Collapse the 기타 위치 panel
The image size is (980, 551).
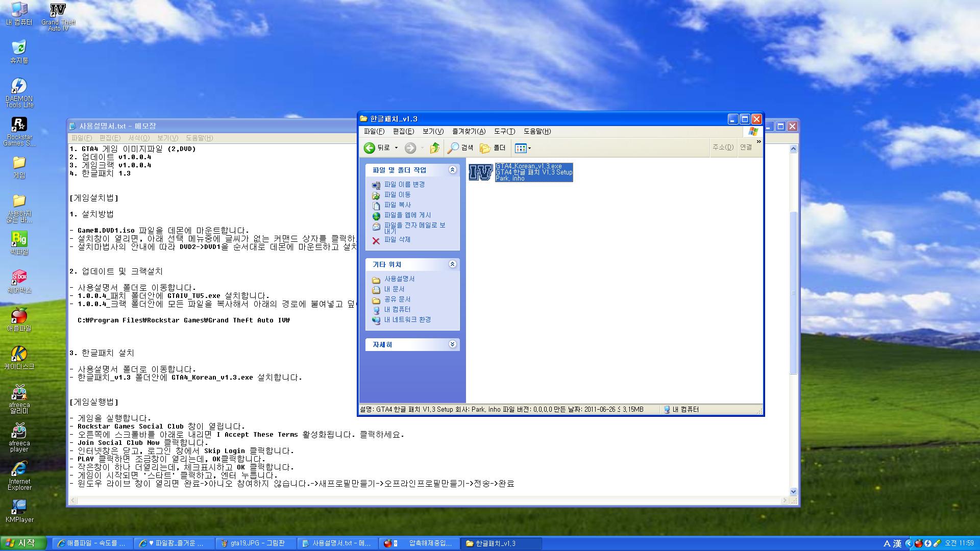coord(452,264)
